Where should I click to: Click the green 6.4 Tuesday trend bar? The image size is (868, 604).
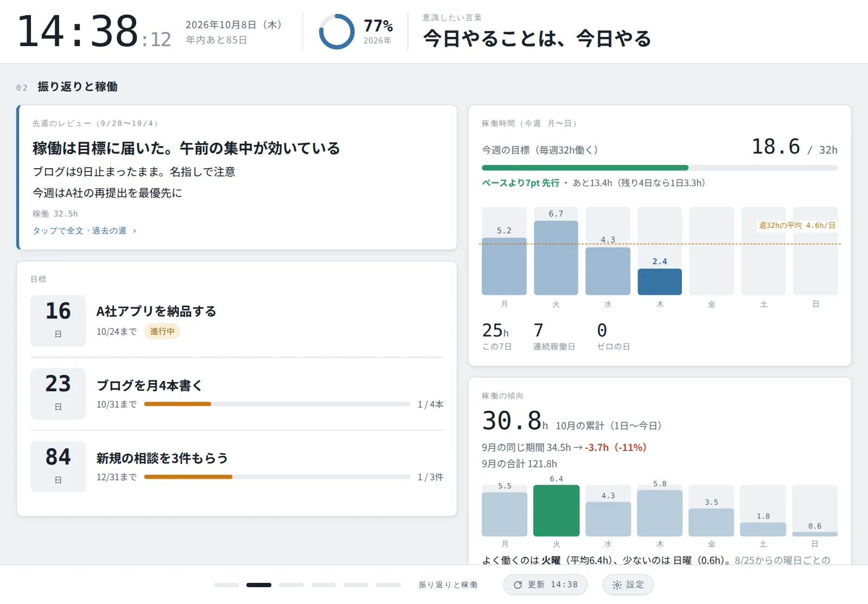coord(556,511)
